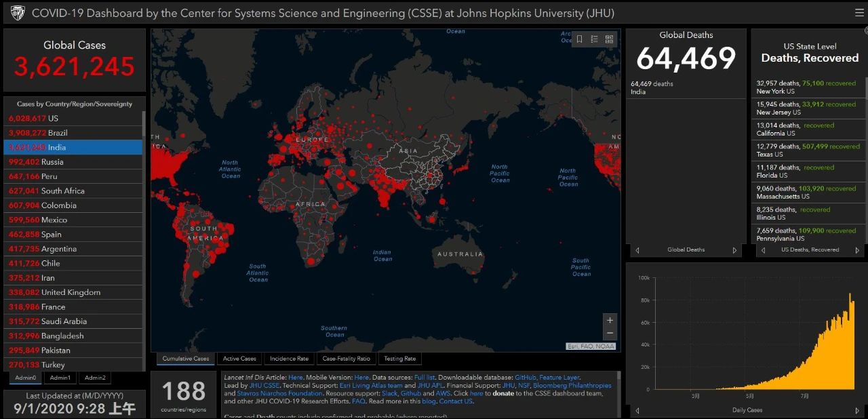Select the Bangladesh row in country list
Viewport: 868px width, 419px height.
pos(73,336)
